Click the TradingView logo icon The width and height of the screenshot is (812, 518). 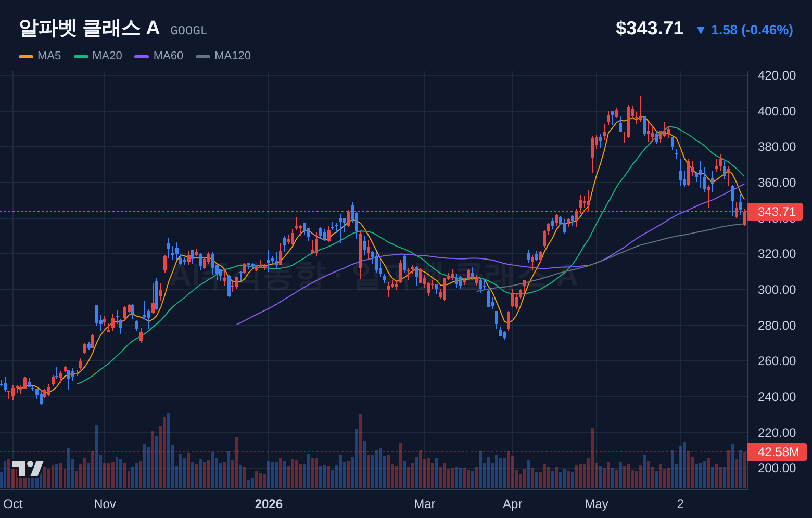28,469
